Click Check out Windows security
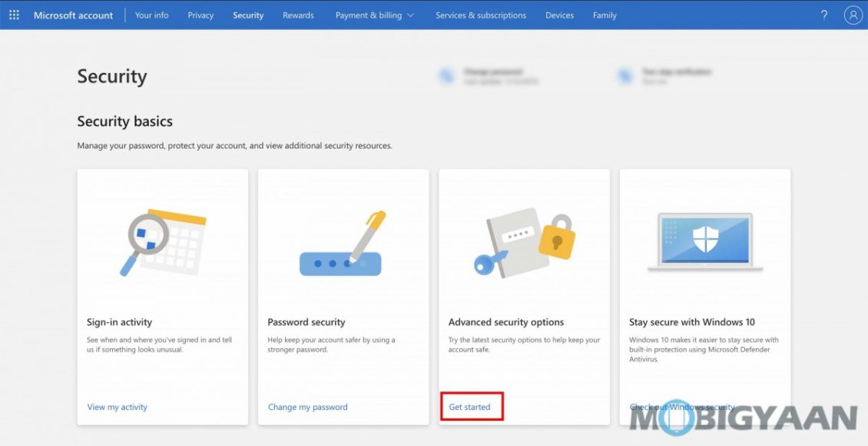 [x=682, y=407]
